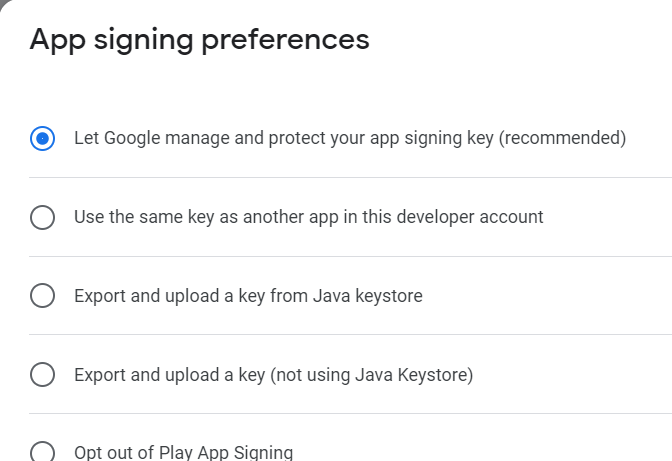672x461 pixels.
Task: Select the Google-managed signing key radio button
Action: pos(42,138)
